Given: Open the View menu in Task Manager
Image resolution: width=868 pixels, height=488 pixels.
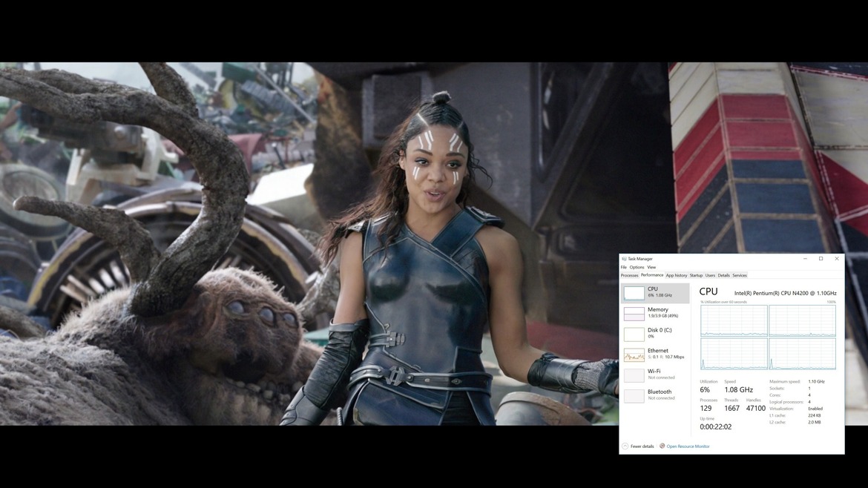Looking at the screenshot, I should pos(651,267).
